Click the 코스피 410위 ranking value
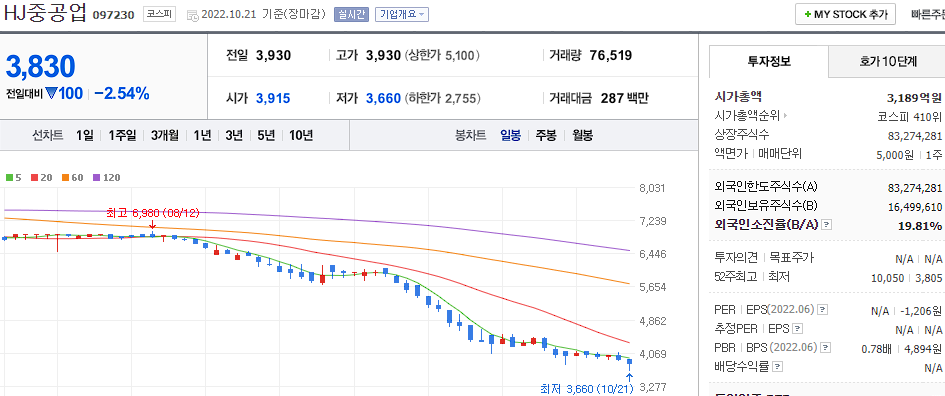This screenshot has height=396, width=945. pyautogui.click(x=909, y=116)
